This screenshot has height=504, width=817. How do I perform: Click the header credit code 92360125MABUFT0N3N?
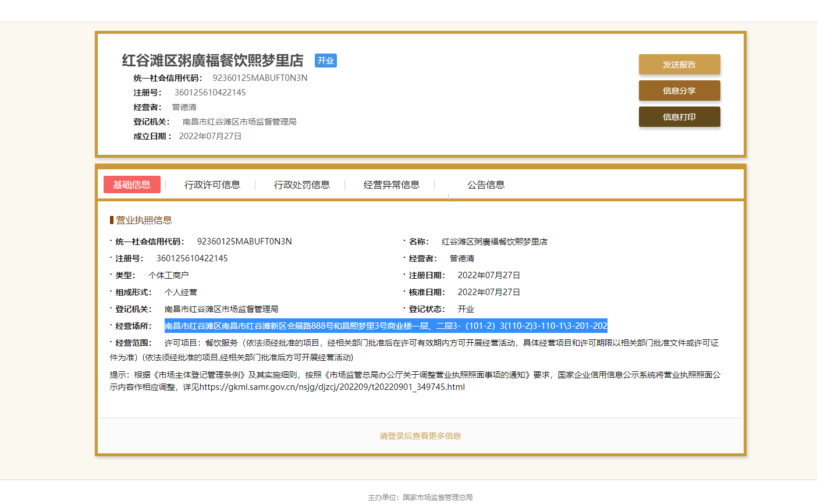pyautogui.click(x=260, y=78)
